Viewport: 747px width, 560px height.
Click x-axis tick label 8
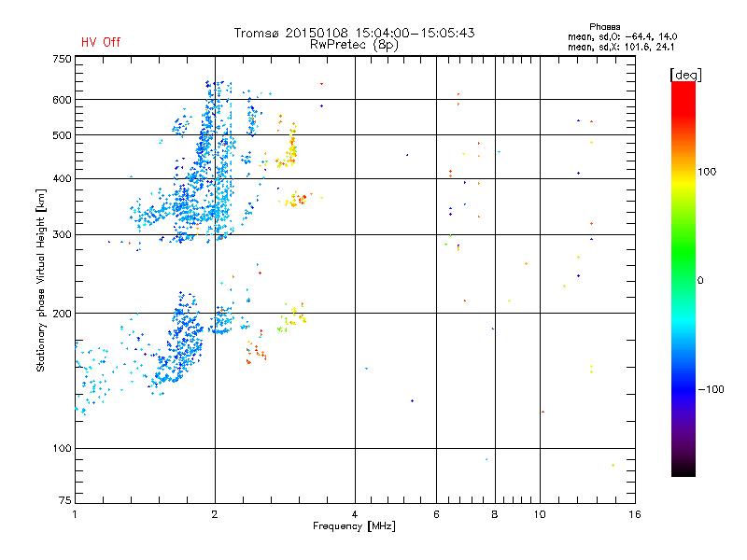[x=495, y=514]
